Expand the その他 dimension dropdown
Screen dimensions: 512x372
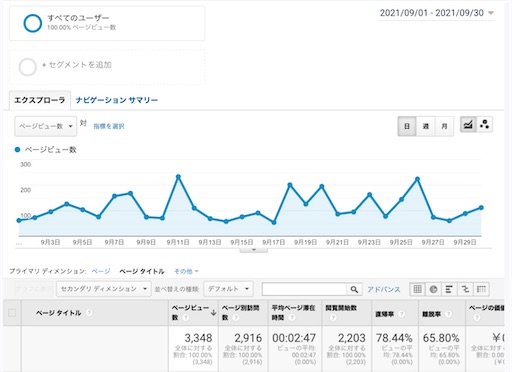(x=186, y=271)
